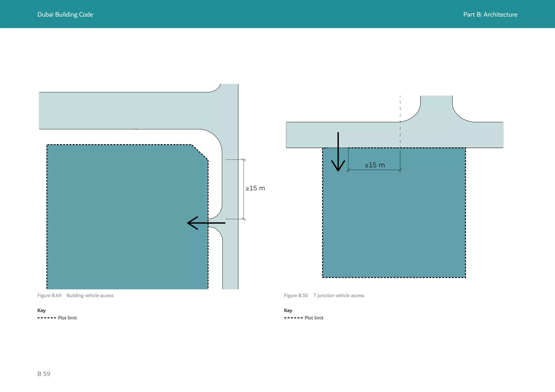
Task: Click the 'Figure B.50' label
Action: tap(296, 295)
